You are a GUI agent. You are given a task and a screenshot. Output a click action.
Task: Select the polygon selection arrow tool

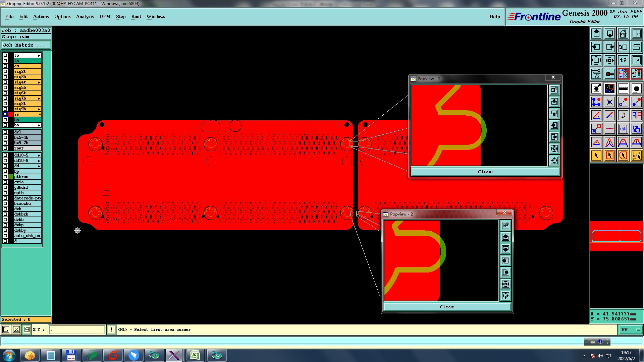[623, 156]
